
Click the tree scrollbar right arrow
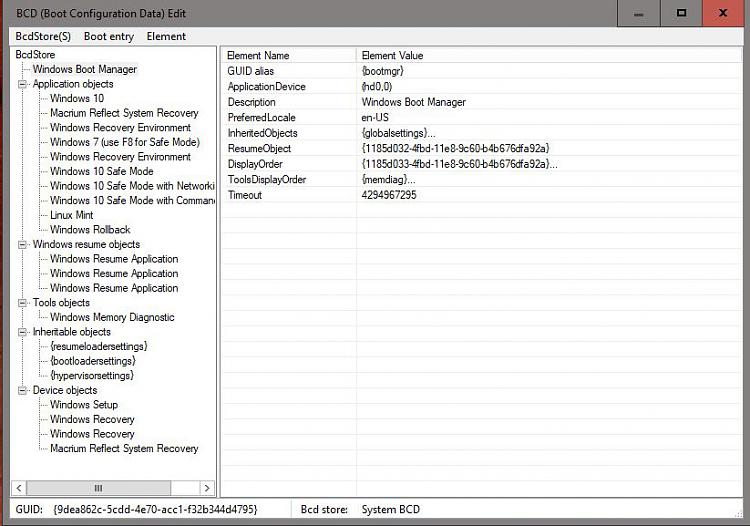point(207,488)
